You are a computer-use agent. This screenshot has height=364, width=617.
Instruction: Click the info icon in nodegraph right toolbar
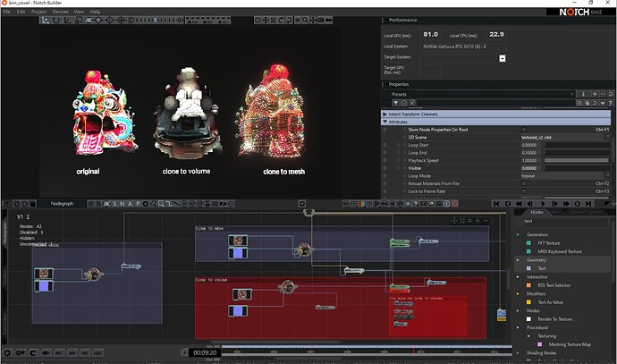pos(446,204)
